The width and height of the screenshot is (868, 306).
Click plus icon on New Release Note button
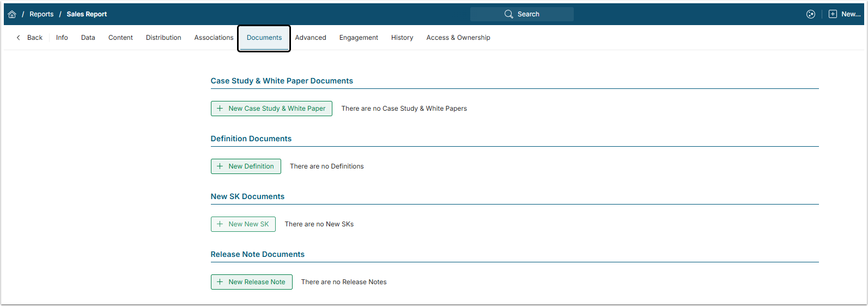pyautogui.click(x=220, y=282)
